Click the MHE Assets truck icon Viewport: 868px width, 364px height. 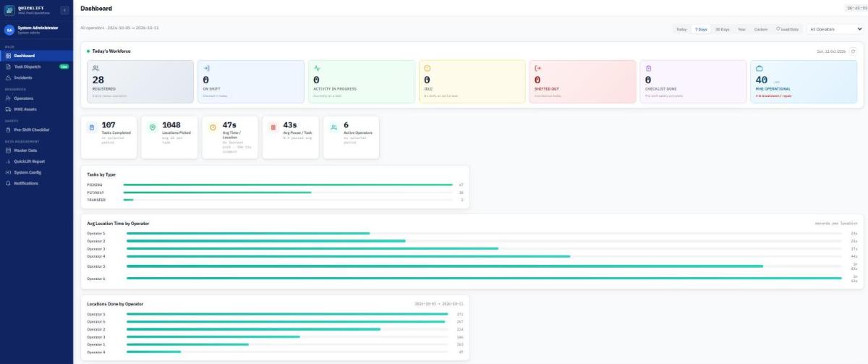9,109
